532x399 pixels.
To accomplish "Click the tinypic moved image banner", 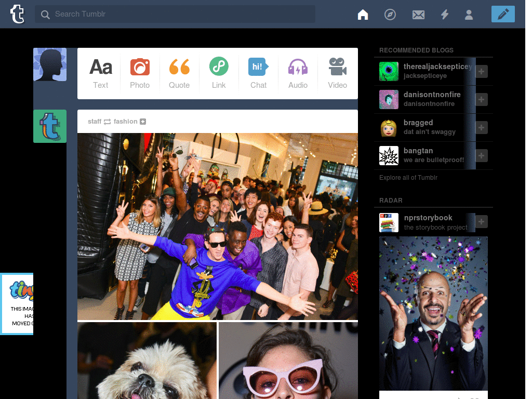I will click(17, 304).
